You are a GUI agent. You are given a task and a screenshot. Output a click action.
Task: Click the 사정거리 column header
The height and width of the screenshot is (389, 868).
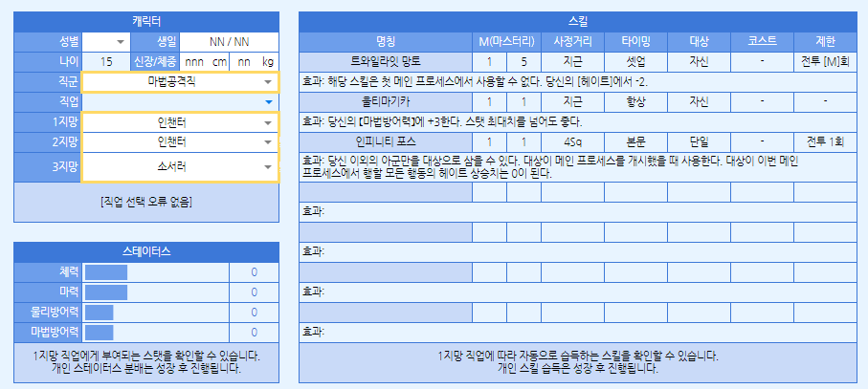573,43
